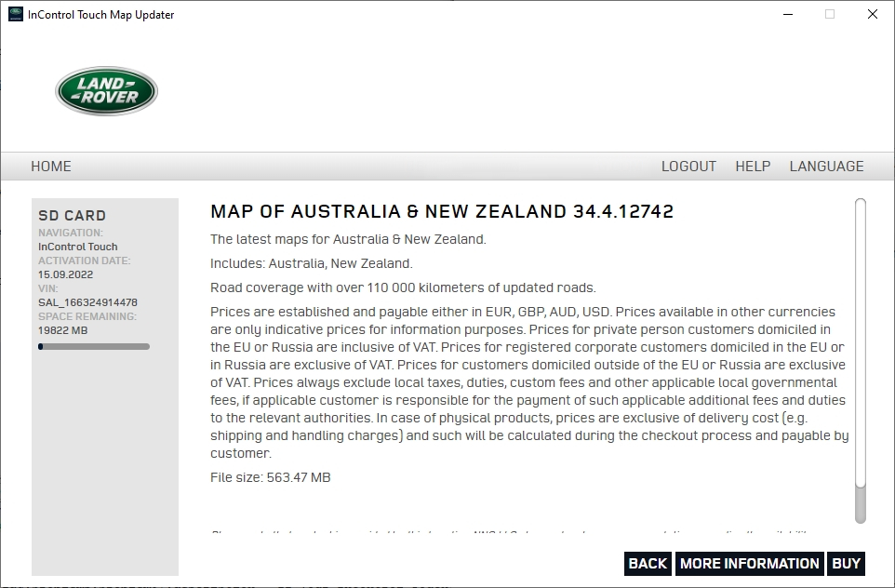Click the SD card space remaining bar

coord(94,346)
